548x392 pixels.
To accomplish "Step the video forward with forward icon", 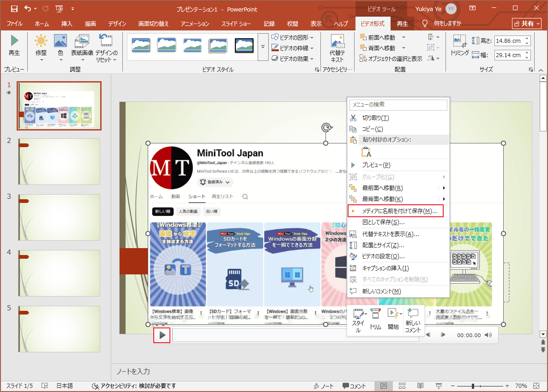I will tap(443, 335).
